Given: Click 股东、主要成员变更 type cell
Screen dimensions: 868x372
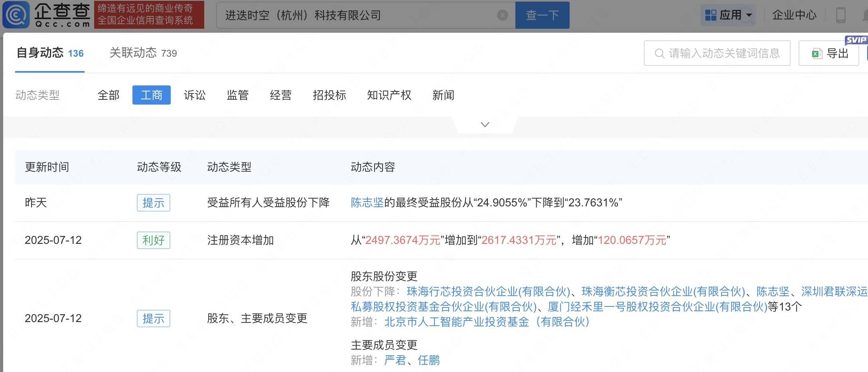Looking at the screenshot, I should click(x=257, y=319).
